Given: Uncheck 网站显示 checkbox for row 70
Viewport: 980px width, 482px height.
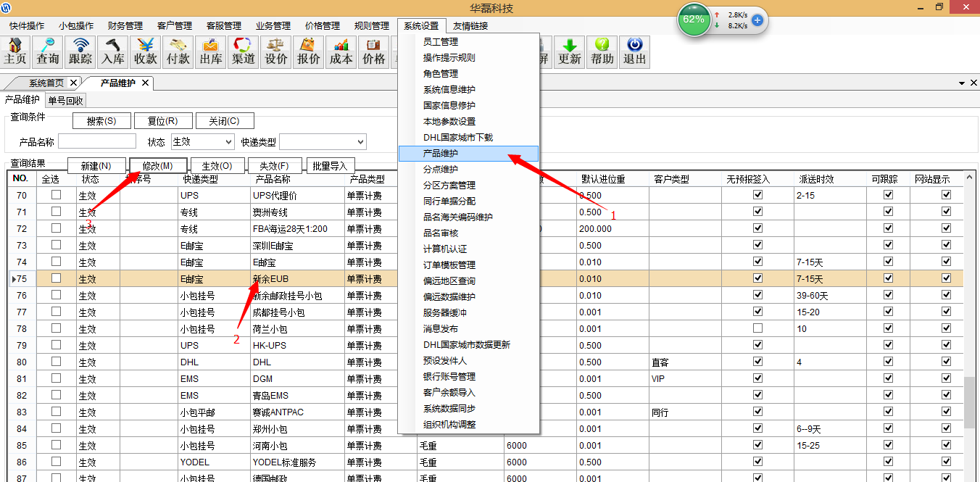Looking at the screenshot, I should 946,195.
